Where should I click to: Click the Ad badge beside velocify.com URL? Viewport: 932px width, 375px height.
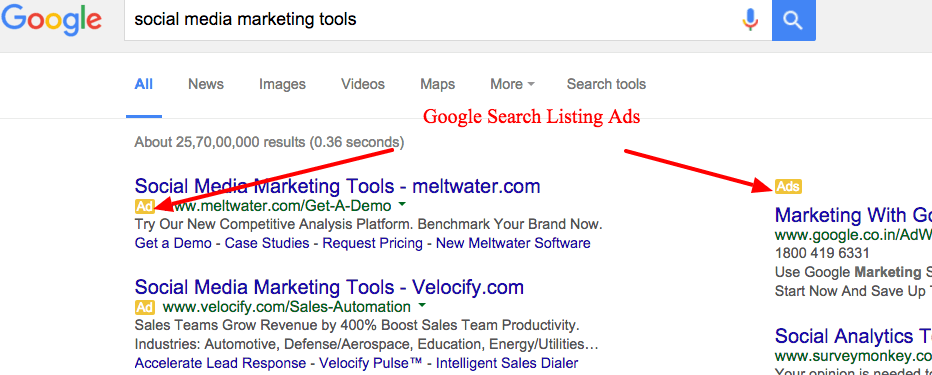[144, 307]
